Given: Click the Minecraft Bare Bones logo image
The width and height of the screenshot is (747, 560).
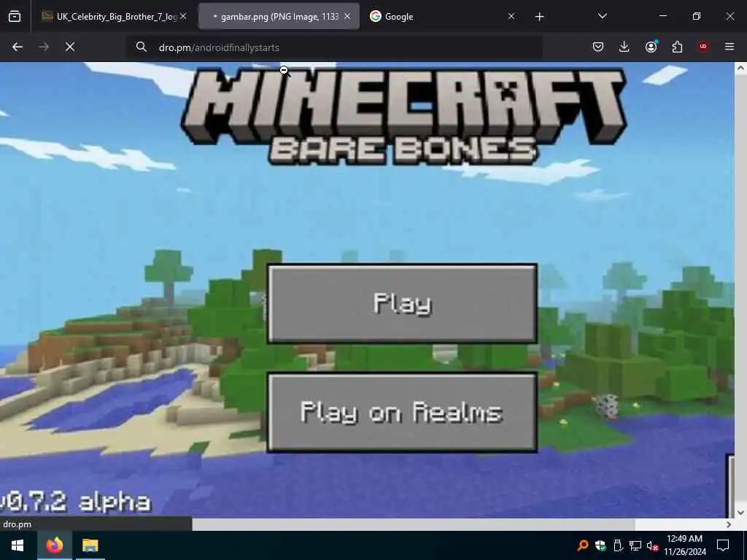Looking at the screenshot, I should pos(403,117).
